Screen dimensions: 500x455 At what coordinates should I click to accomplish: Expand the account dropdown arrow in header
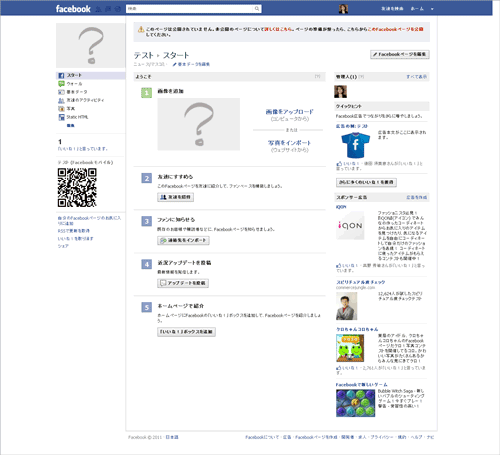pos(432,9)
